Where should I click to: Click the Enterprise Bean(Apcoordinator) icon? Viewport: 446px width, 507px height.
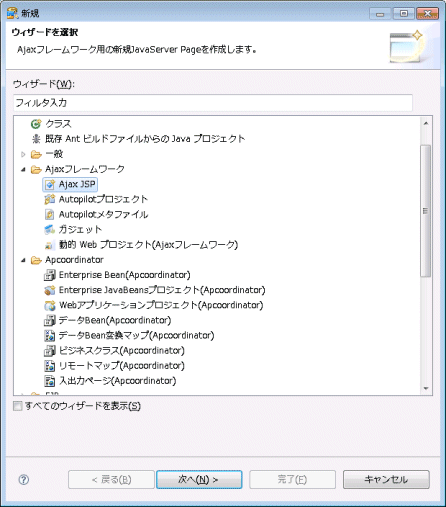[50, 275]
